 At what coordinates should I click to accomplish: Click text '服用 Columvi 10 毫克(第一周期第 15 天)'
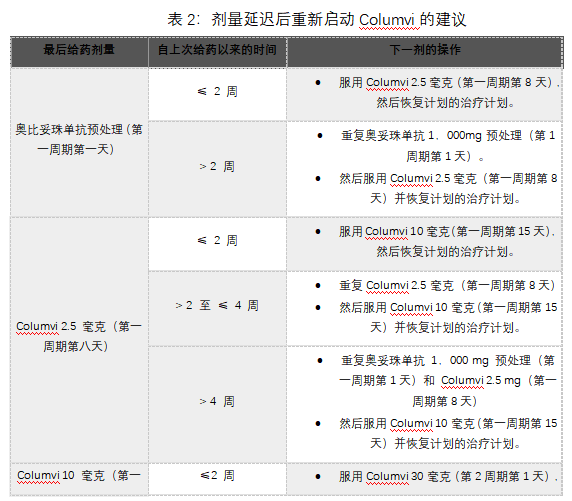tap(444, 231)
